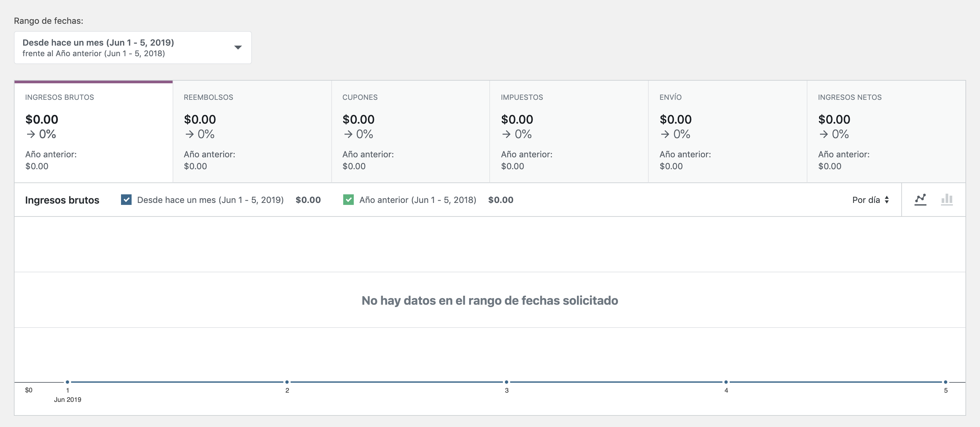Select the line chart view icon
980x427 pixels.
pos(920,199)
